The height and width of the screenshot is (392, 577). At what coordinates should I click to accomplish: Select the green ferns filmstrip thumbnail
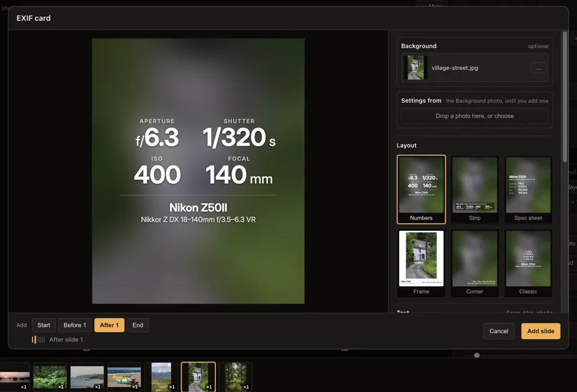coord(50,376)
